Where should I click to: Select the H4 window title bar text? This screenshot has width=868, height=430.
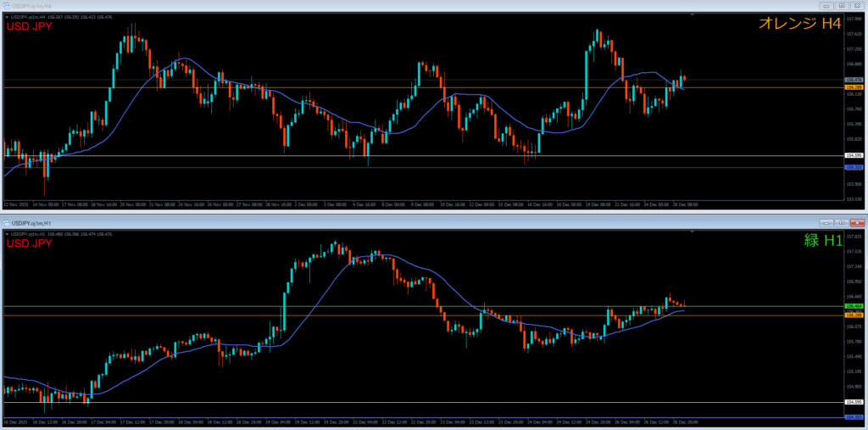click(34, 5)
